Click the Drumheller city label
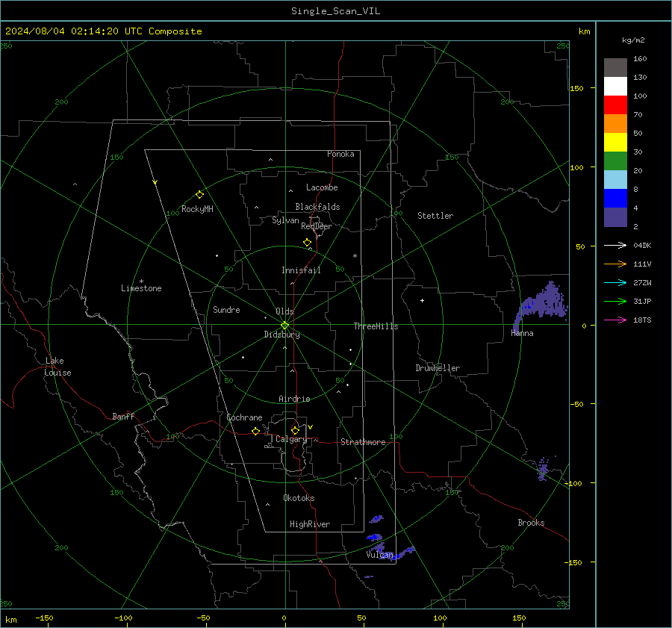 (x=438, y=368)
